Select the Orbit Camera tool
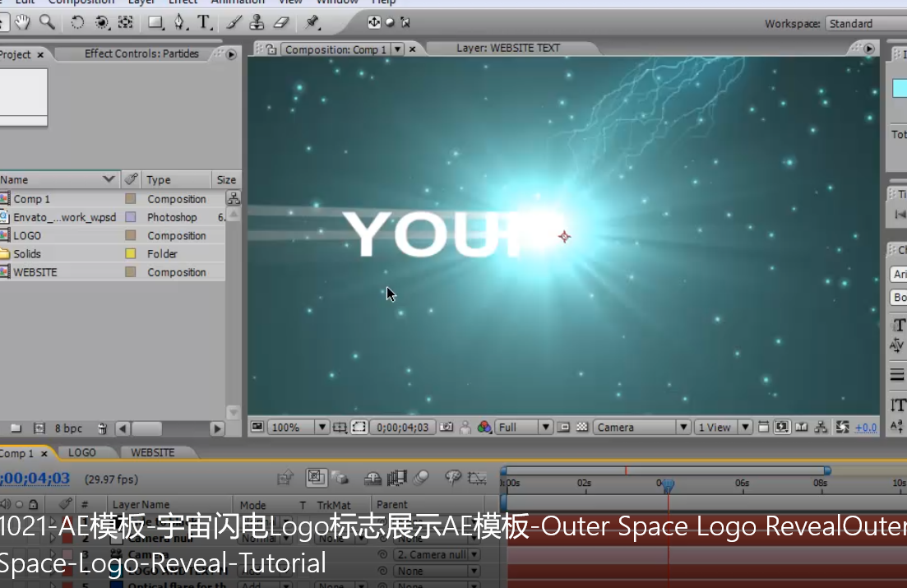 (x=102, y=22)
